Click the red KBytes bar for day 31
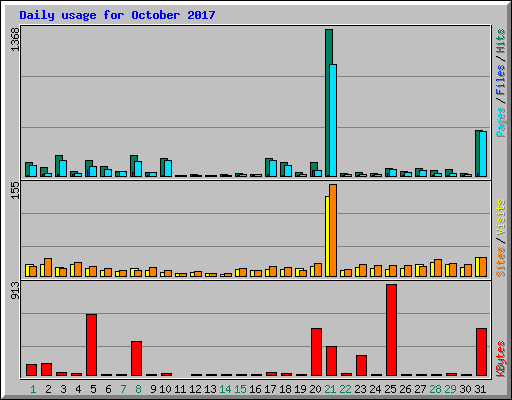This screenshot has height=400, width=512. [481, 352]
